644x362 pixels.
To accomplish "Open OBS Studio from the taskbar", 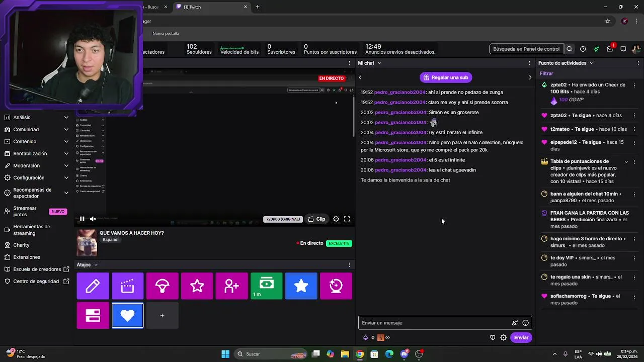I will click(x=419, y=354).
